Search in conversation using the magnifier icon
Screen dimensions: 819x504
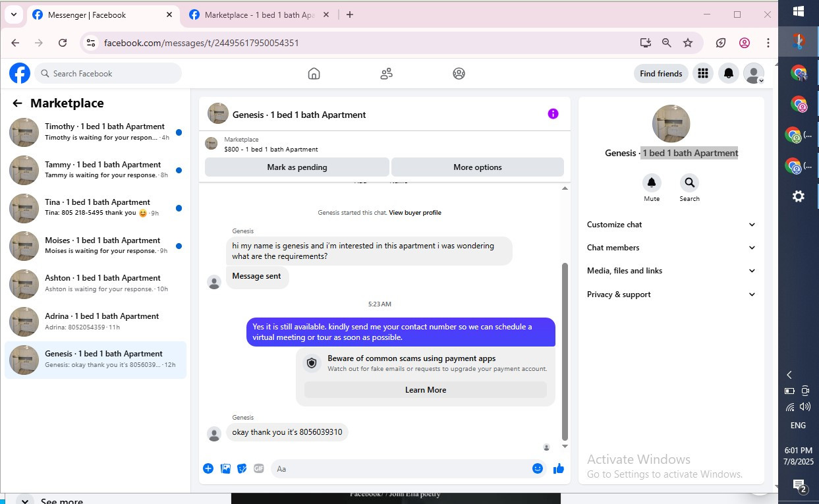(689, 182)
